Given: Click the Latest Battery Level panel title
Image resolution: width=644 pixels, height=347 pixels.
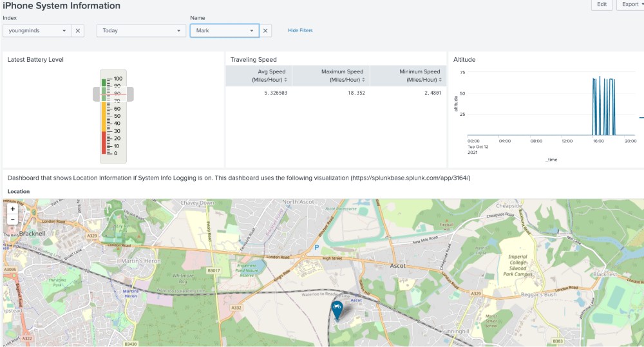Looking at the screenshot, I should click(x=35, y=59).
